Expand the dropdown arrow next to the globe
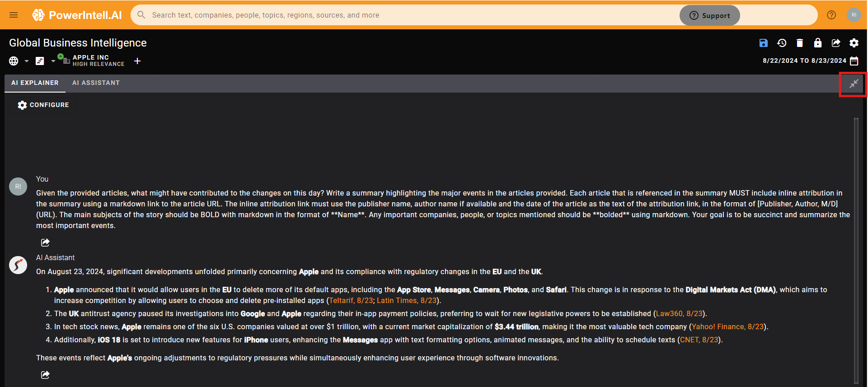 [27, 61]
